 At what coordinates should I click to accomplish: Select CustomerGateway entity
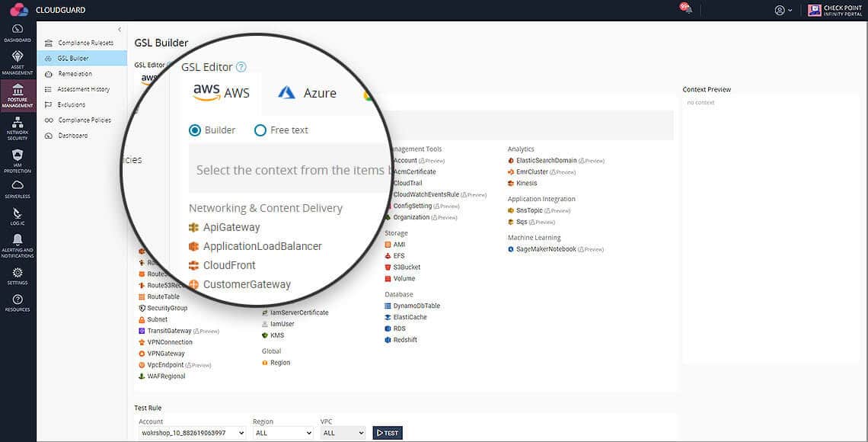click(x=247, y=285)
